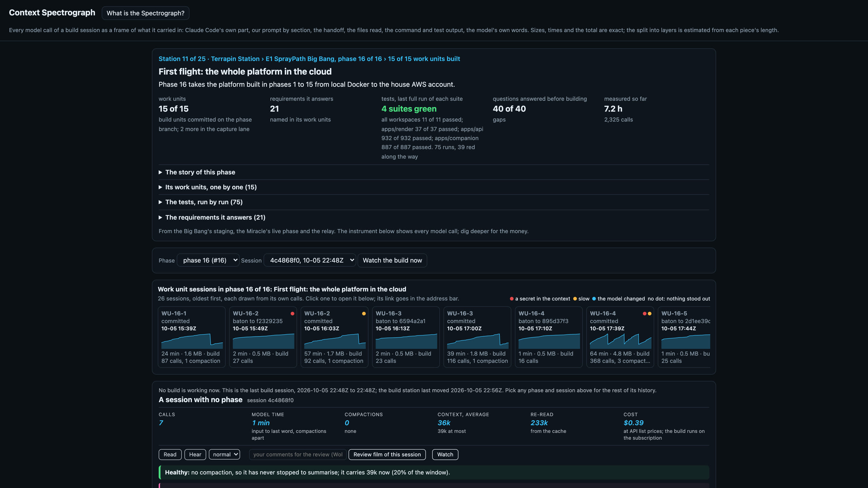Image resolution: width=868 pixels, height=488 pixels.
Task: Click the '40 of 40' questions answered value
Action: point(509,109)
